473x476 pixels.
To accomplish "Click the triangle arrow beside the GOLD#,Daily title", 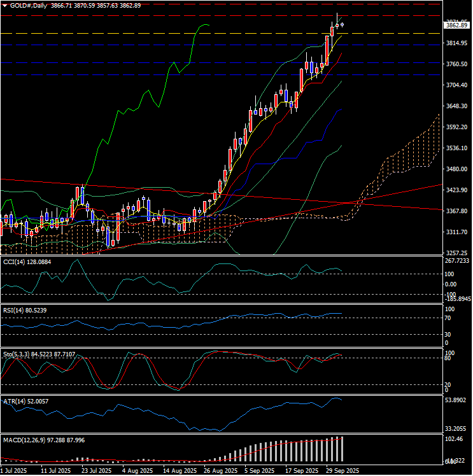I will (5, 5).
